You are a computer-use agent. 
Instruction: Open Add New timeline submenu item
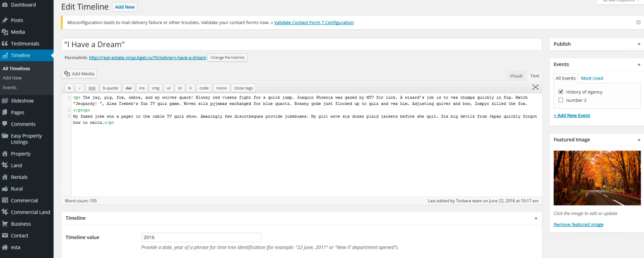(x=12, y=78)
